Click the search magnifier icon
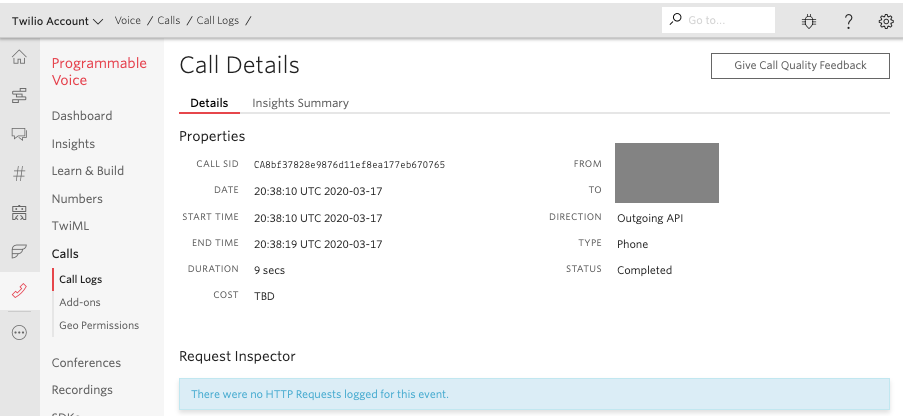 point(675,20)
